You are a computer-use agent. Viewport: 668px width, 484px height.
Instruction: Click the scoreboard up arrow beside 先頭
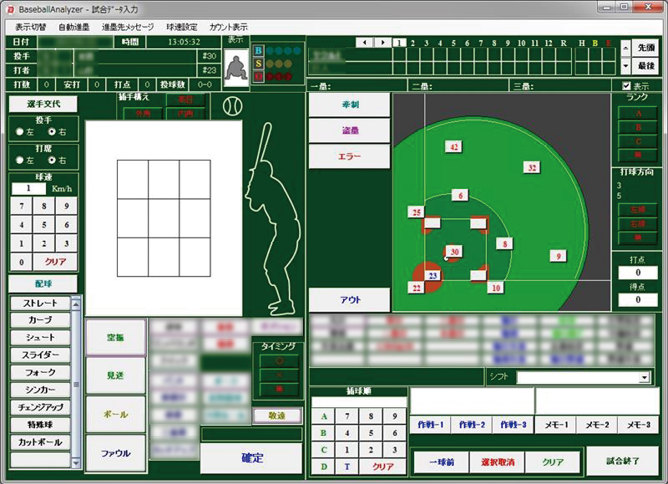[x=625, y=48]
